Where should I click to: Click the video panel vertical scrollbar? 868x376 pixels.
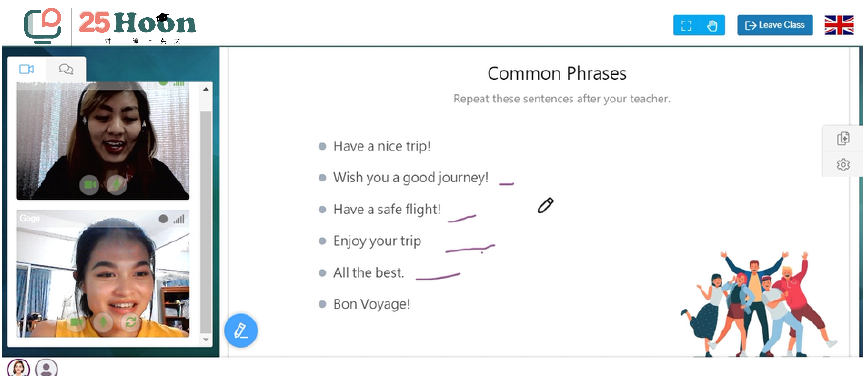pyautogui.click(x=206, y=222)
